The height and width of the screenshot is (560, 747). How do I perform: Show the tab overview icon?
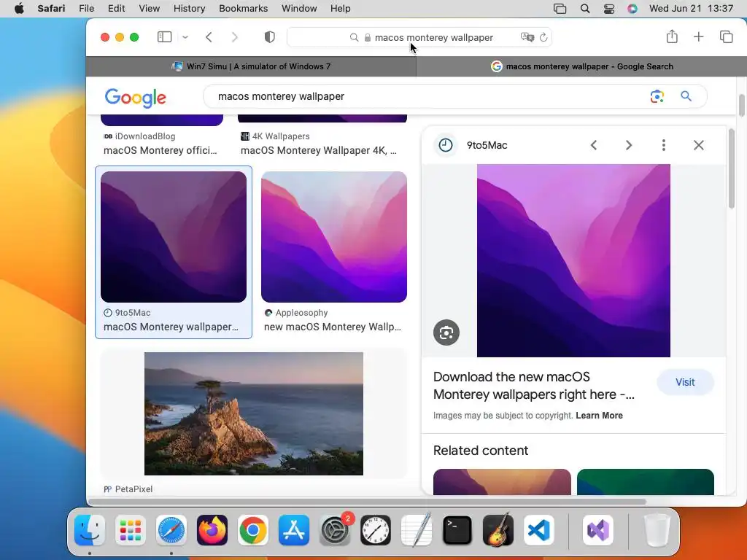[x=726, y=36]
